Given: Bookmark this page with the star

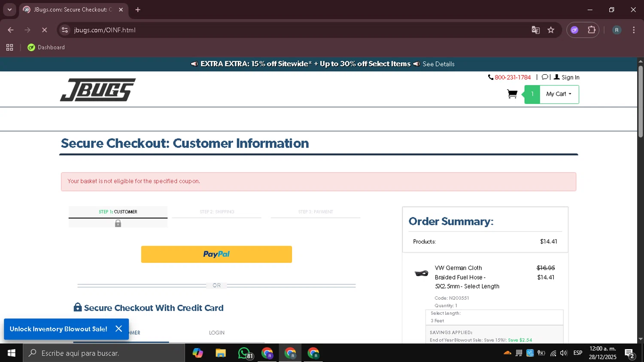Looking at the screenshot, I should coord(551,30).
